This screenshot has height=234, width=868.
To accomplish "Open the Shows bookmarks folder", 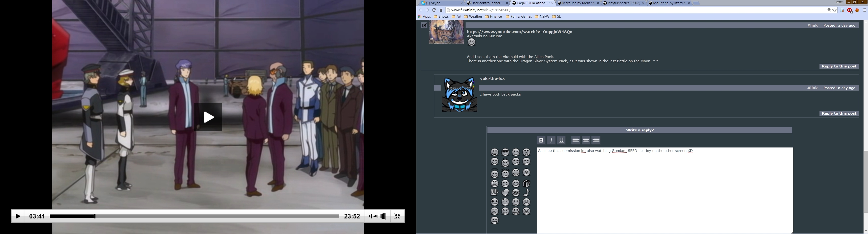I will [x=441, y=17].
